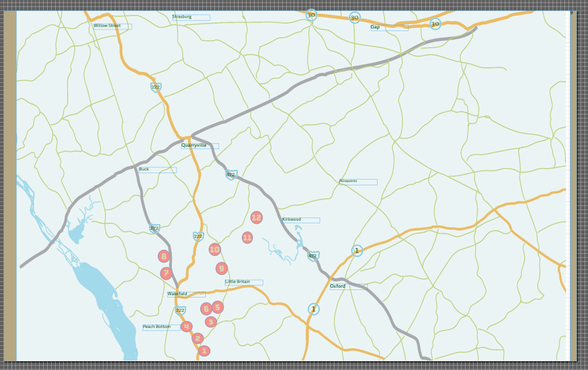The image size is (588, 370).
Task: Click the route 272 highway shield
Action: coord(154,228)
